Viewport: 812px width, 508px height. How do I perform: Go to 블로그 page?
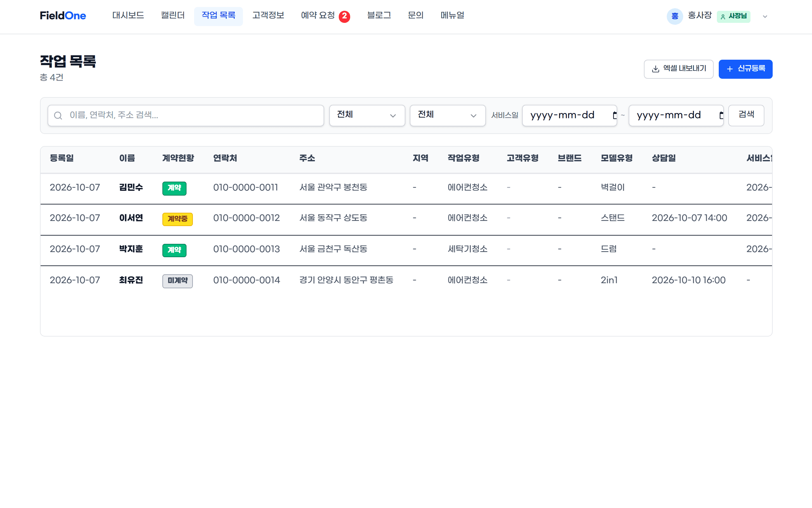click(379, 16)
